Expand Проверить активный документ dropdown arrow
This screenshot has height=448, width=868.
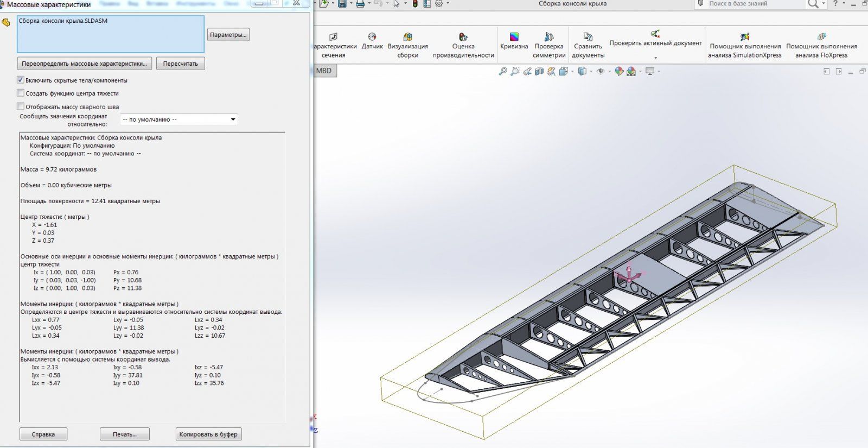(655, 58)
